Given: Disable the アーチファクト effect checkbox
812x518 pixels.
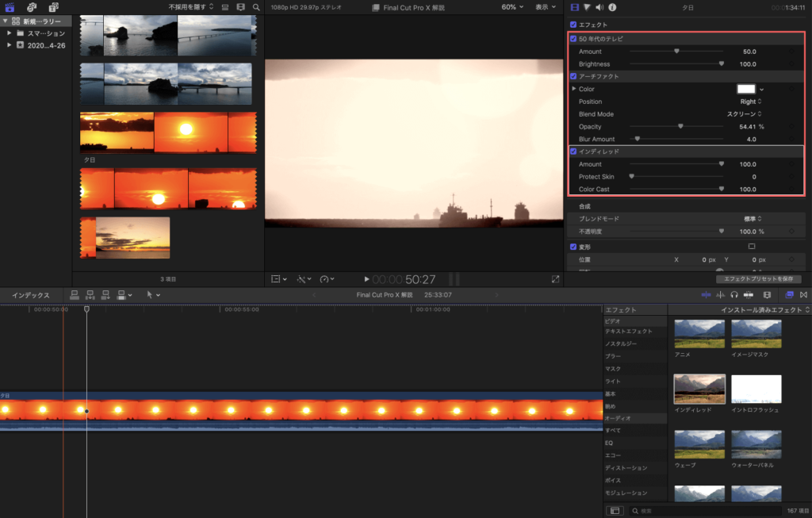Looking at the screenshot, I should tap(573, 76).
